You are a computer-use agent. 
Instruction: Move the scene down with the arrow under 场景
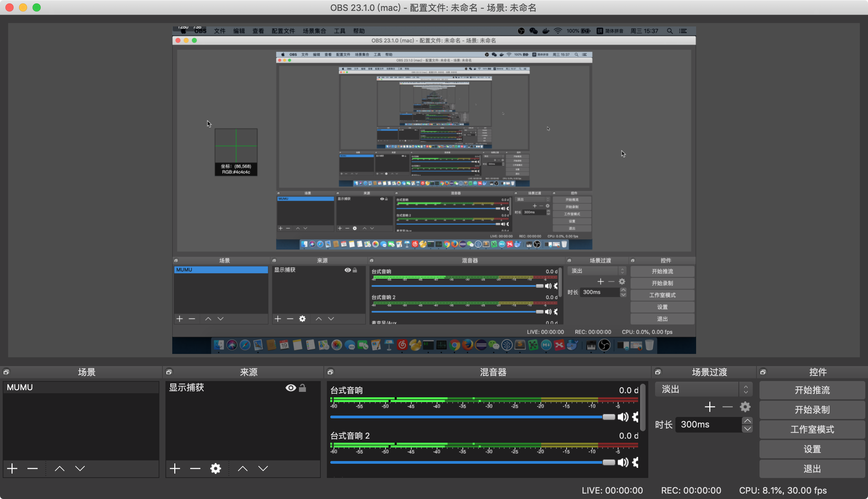80,468
